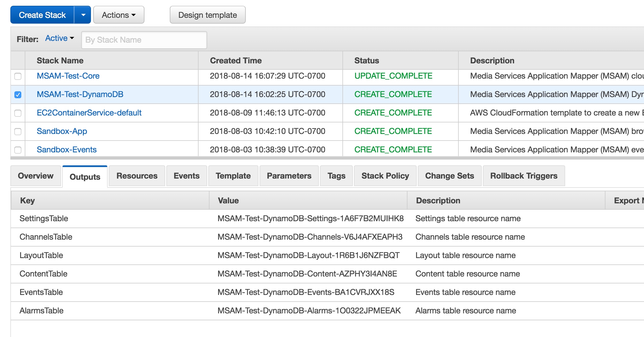Check the EC2ContainerService-default checkbox
This screenshot has width=644, height=337.
tap(18, 113)
